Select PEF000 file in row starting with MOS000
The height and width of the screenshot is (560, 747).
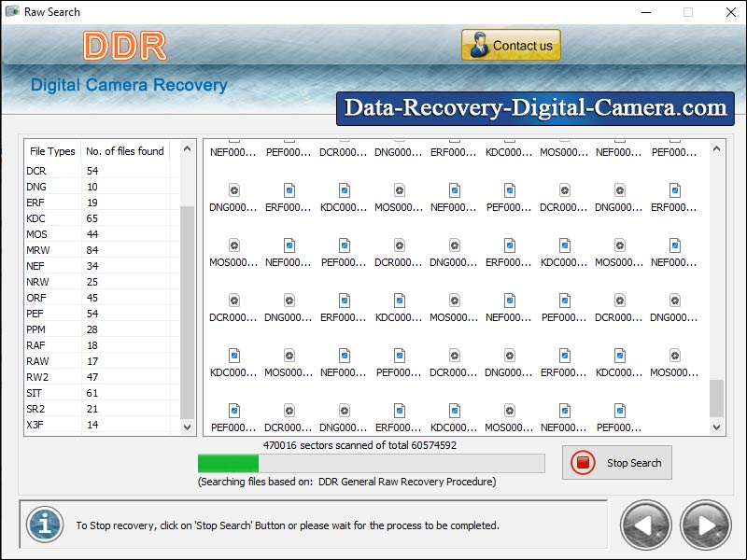click(x=344, y=253)
